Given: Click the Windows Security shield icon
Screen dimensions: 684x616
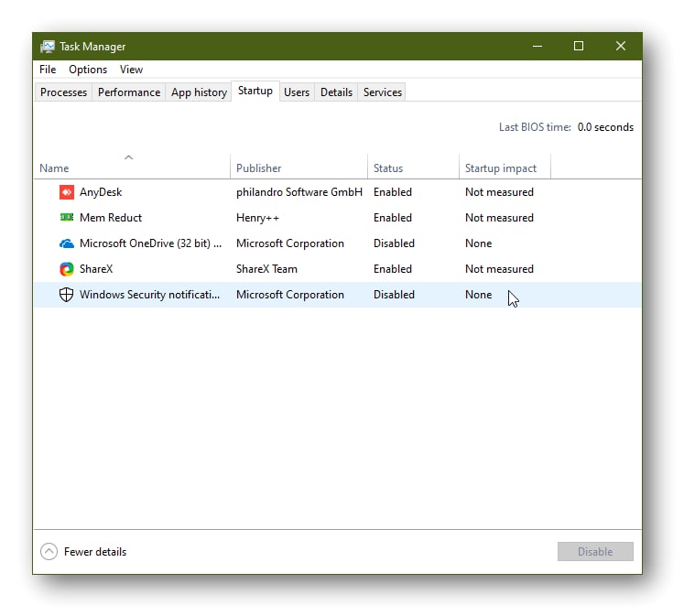Looking at the screenshot, I should [x=66, y=295].
